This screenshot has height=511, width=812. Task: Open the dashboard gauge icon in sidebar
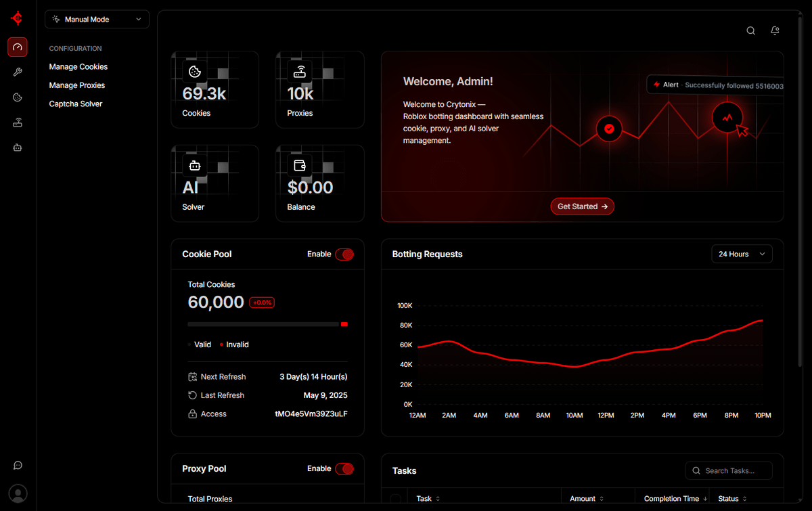[x=18, y=47]
